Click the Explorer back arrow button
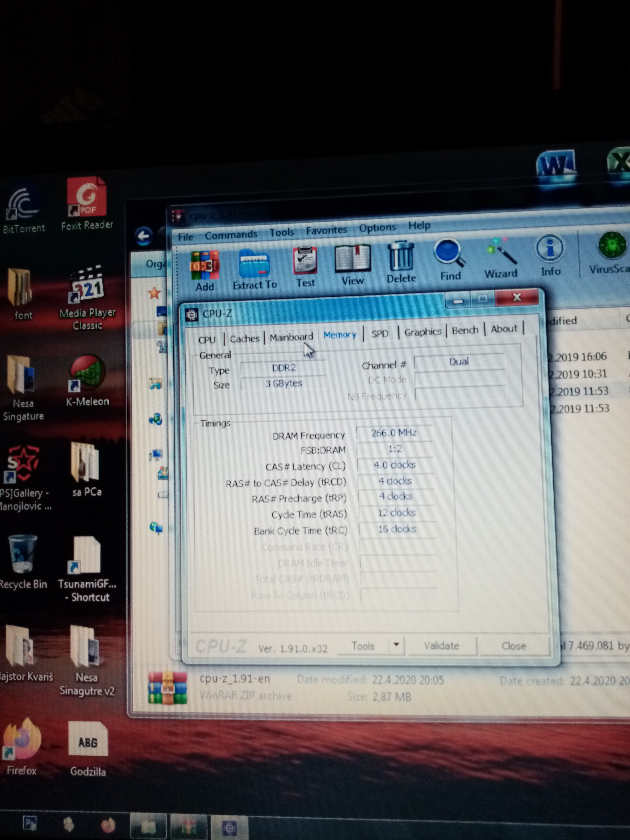This screenshot has height=840, width=630. coord(144,236)
